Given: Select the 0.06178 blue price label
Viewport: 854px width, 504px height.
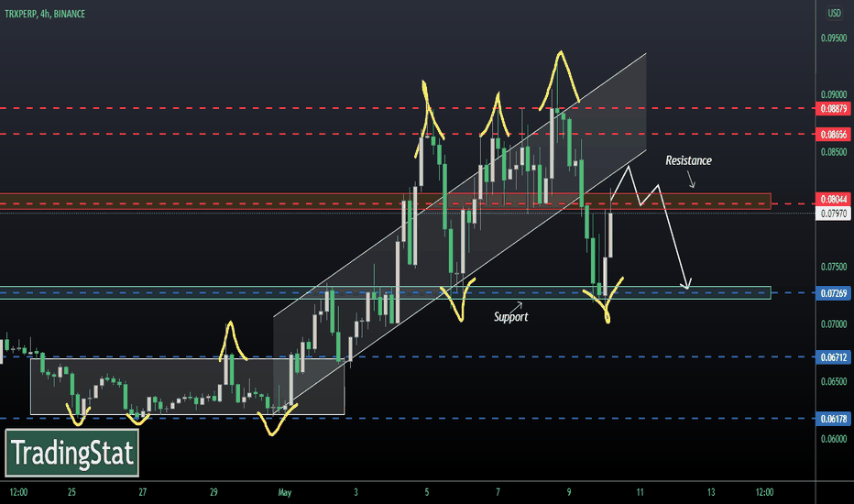Looking at the screenshot, I should 833,419.
